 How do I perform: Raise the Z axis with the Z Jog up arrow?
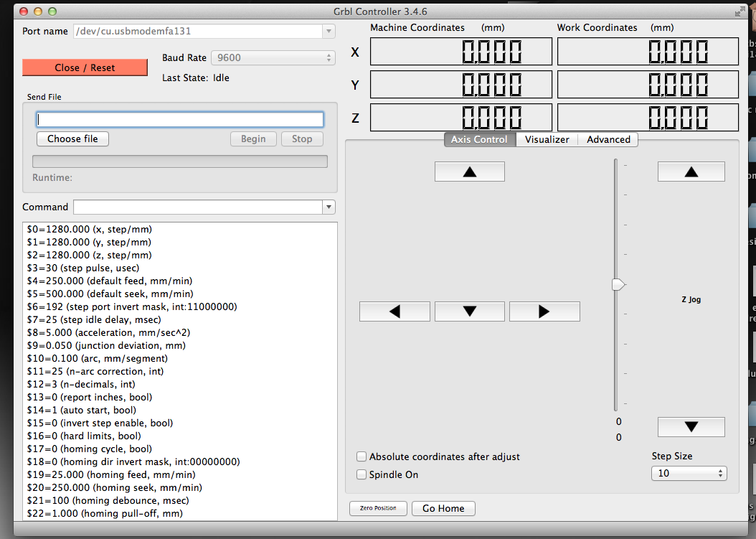click(x=691, y=171)
